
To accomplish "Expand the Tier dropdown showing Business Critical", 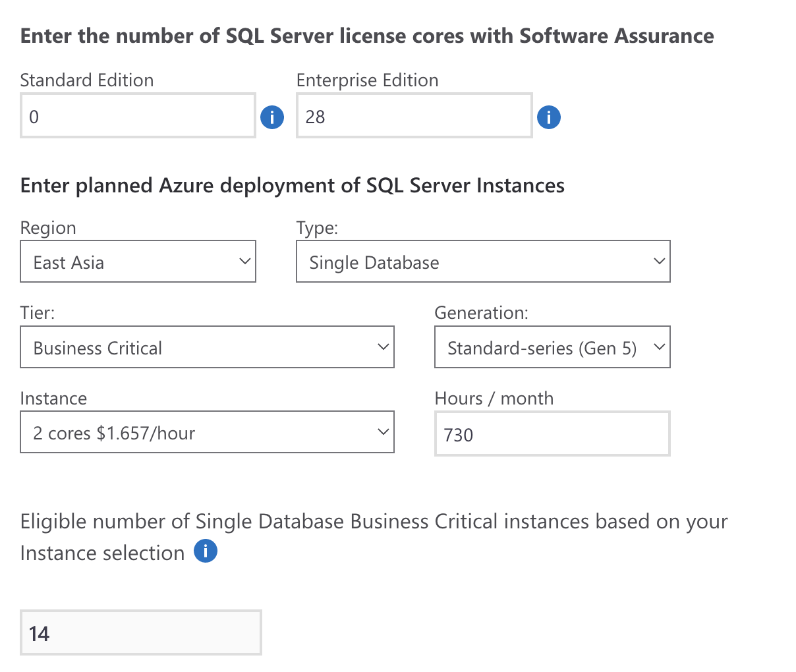I will (207, 347).
